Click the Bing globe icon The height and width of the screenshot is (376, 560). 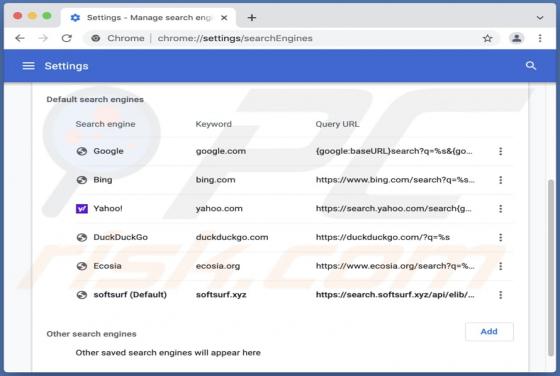pos(82,180)
